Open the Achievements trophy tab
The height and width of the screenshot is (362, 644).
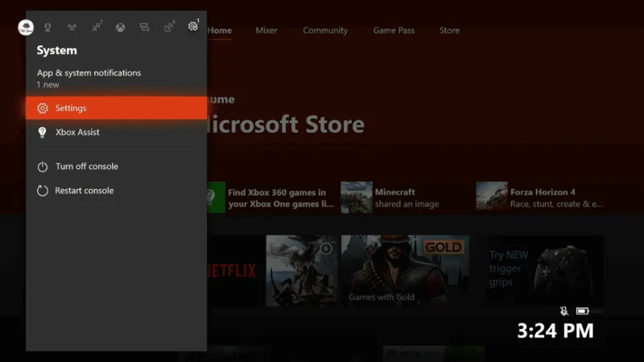point(47,27)
